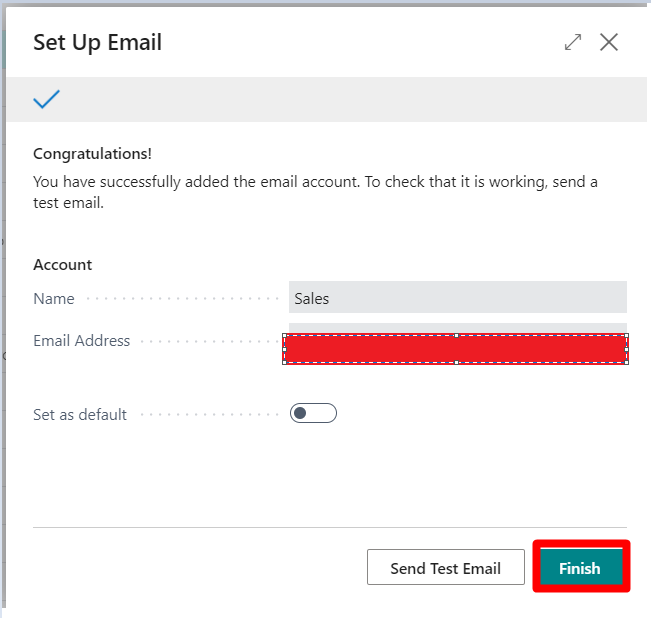The image size is (651, 618).
Task: Finish the email setup wizard
Action: click(581, 567)
